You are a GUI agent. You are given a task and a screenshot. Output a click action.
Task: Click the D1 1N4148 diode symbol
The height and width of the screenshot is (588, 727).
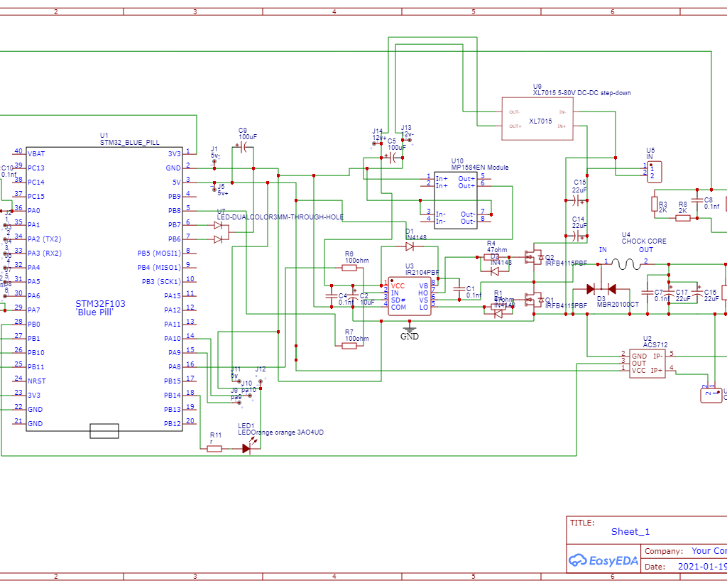pos(410,246)
